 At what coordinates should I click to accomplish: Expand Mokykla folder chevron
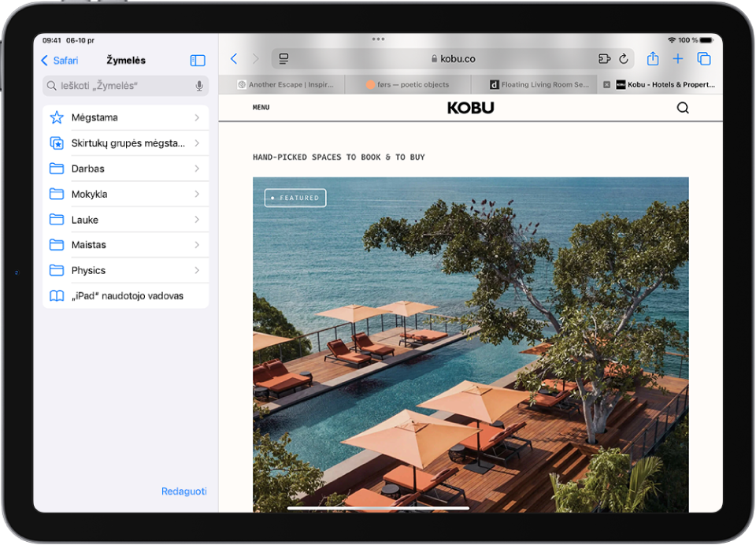pyautogui.click(x=197, y=194)
